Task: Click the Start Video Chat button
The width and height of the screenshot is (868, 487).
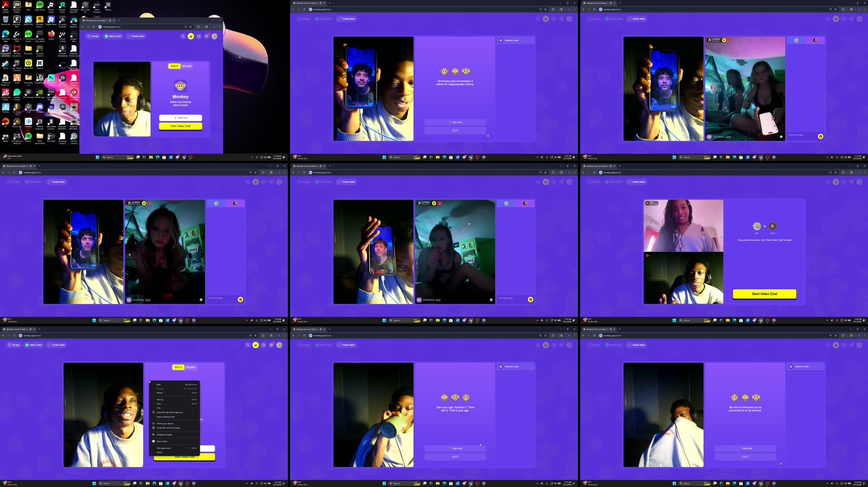Action: [764, 294]
